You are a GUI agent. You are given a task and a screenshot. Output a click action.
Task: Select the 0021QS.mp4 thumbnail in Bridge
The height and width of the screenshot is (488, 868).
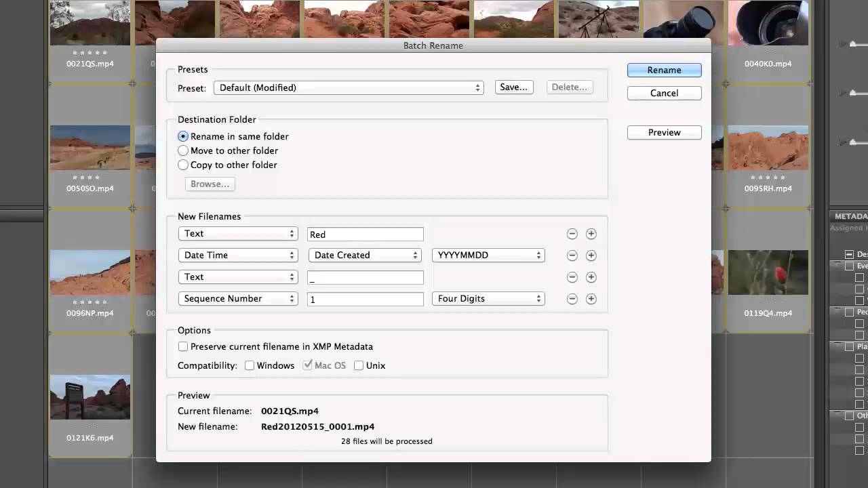pyautogui.click(x=90, y=22)
